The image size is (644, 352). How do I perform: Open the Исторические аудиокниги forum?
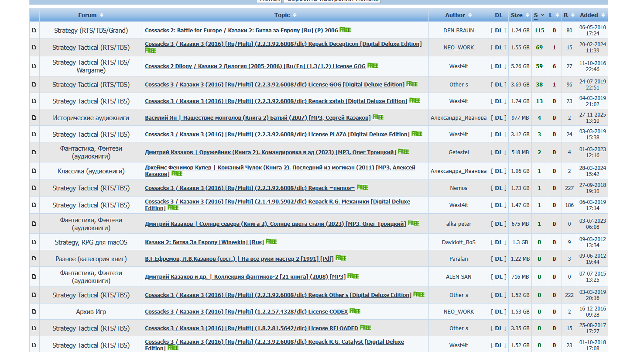91,118
